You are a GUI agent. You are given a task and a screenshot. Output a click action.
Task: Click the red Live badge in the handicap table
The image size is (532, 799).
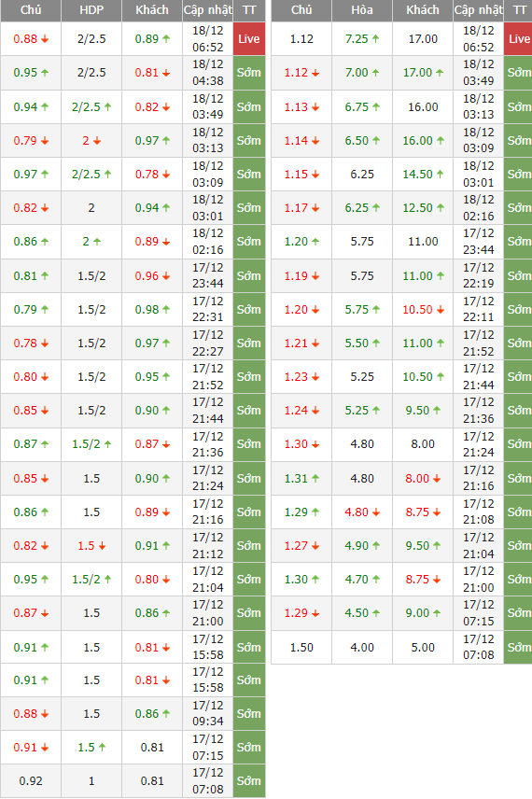pyautogui.click(x=249, y=38)
